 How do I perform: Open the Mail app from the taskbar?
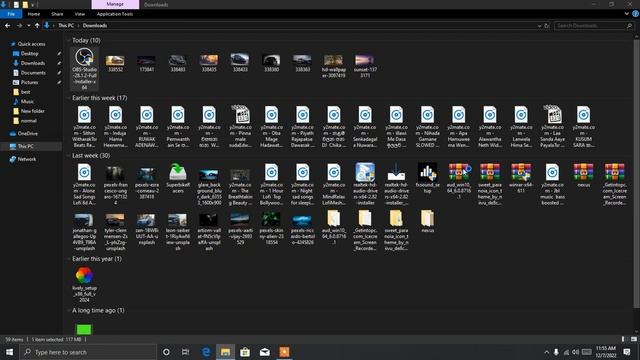[264, 352]
